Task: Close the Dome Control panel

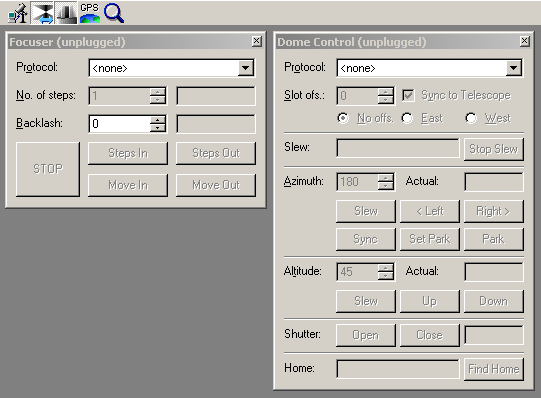Action: [524, 41]
